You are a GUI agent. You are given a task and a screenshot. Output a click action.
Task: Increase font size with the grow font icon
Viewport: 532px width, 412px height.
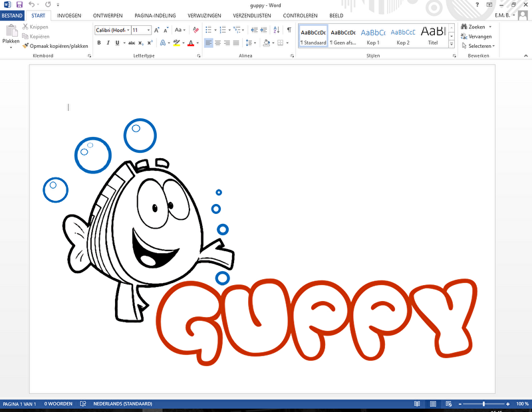156,30
